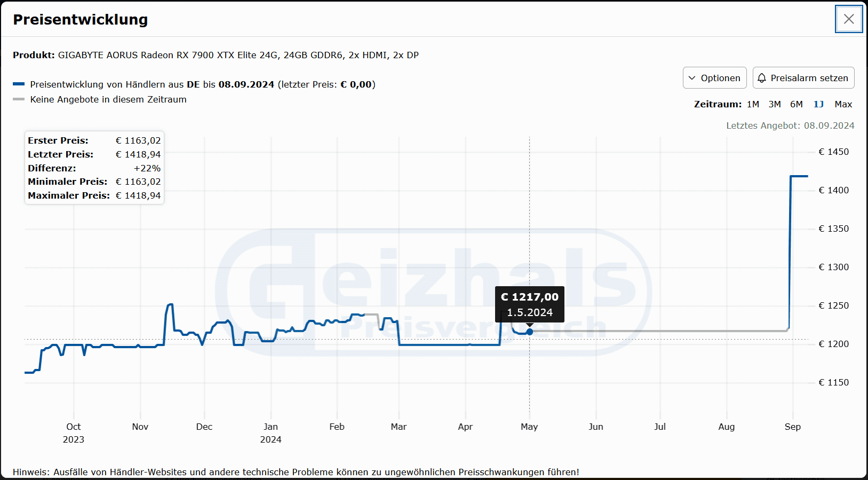
Task: Toggle the Keine Angebote in diesem Zeitraum label
Action: [108, 99]
